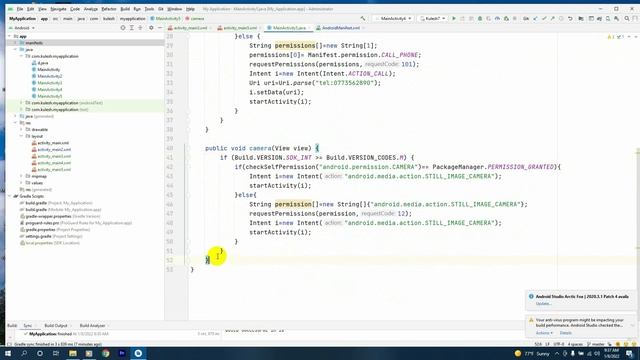Run the app with green play icon
The width and height of the screenshot is (640, 360).
click(453, 18)
